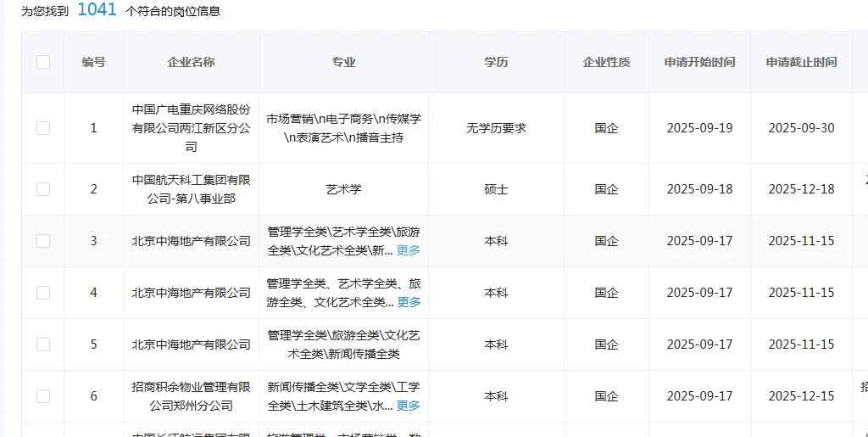Screen dimensions: 868x437
Task: Open 北京中海地产有限公司 in row 4
Action: (191, 293)
